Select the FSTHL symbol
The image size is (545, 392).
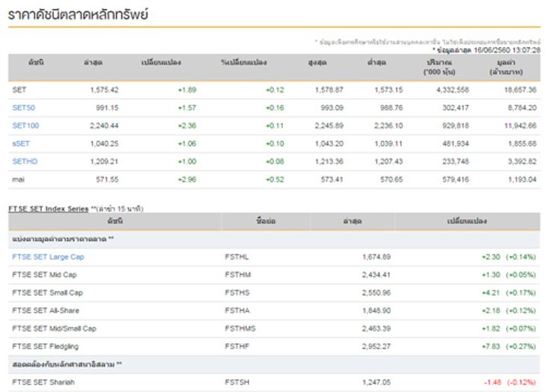point(237,257)
